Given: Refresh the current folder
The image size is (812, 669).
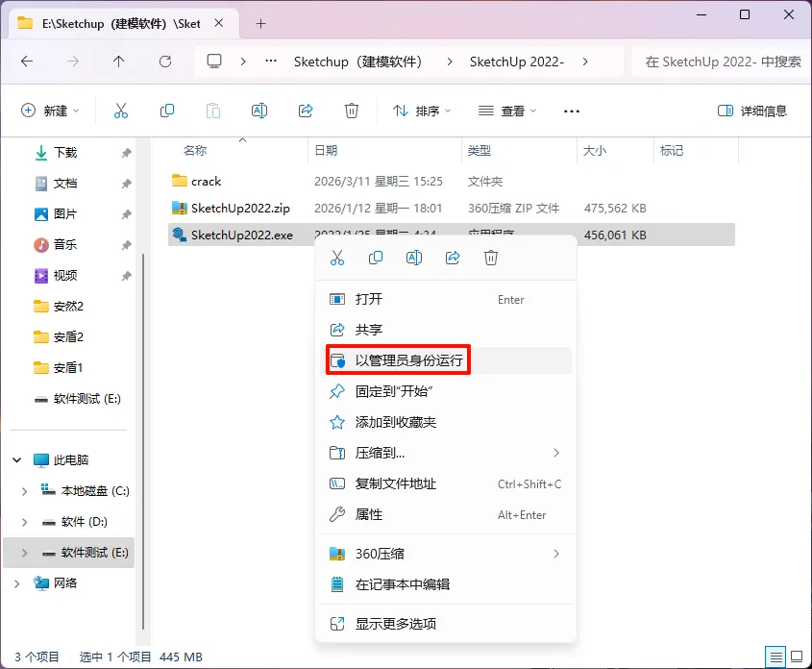Looking at the screenshot, I should point(165,62).
